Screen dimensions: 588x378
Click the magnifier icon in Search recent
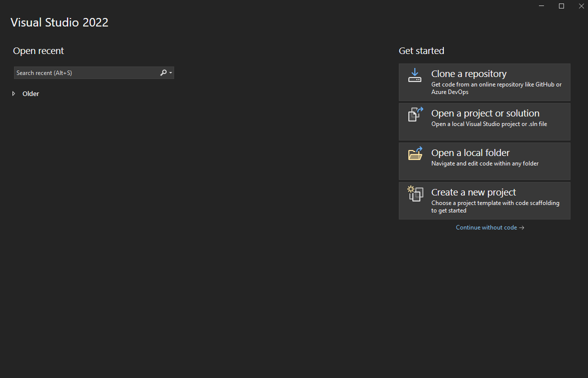[163, 72]
